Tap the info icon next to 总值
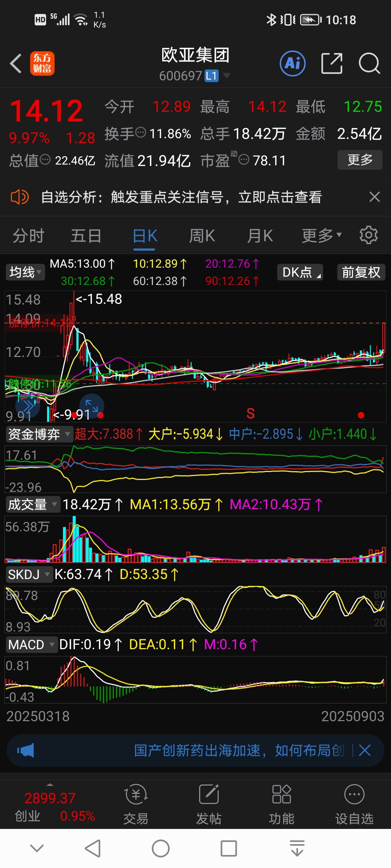 click(x=45, y=159)
